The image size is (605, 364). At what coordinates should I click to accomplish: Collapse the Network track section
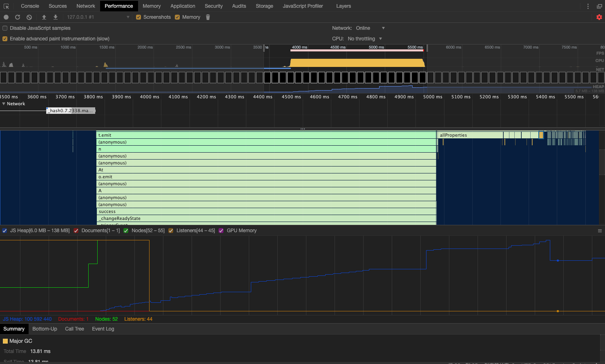(x=4, y=104)
